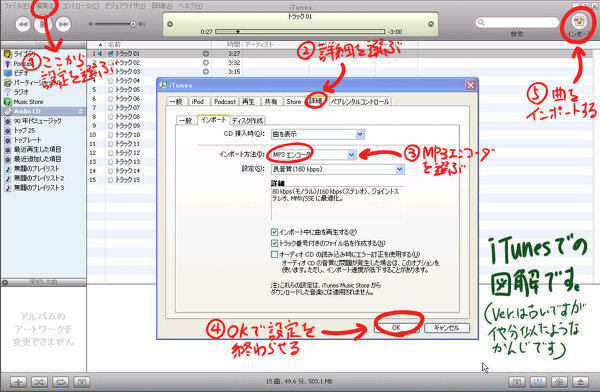Open the 再生 preferences tab
This screenshot has width=600, height=392.
pyautogui.click(x=248, y=101)
